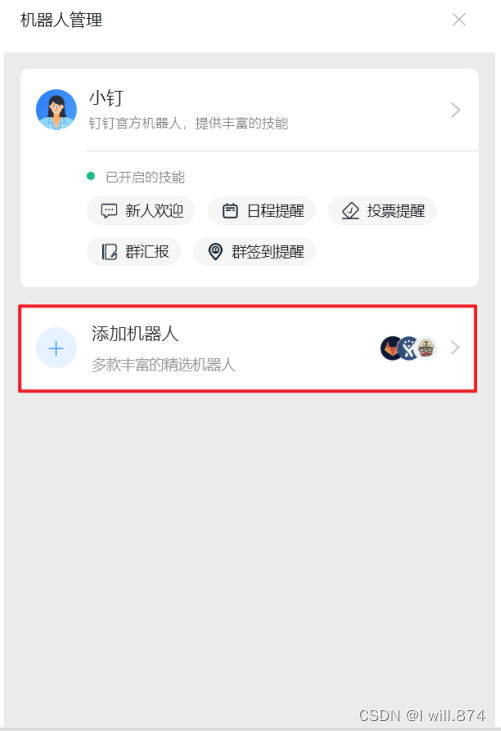The height and width of the screenshot is (731, 501).
Task: Open 添加机器人 via right chevron
Action: coord(455,348)
